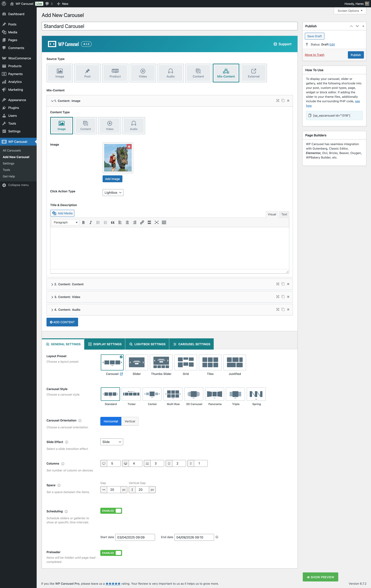
Task: Toggle bold formatting in the editor
Action: tap(83, 222)
